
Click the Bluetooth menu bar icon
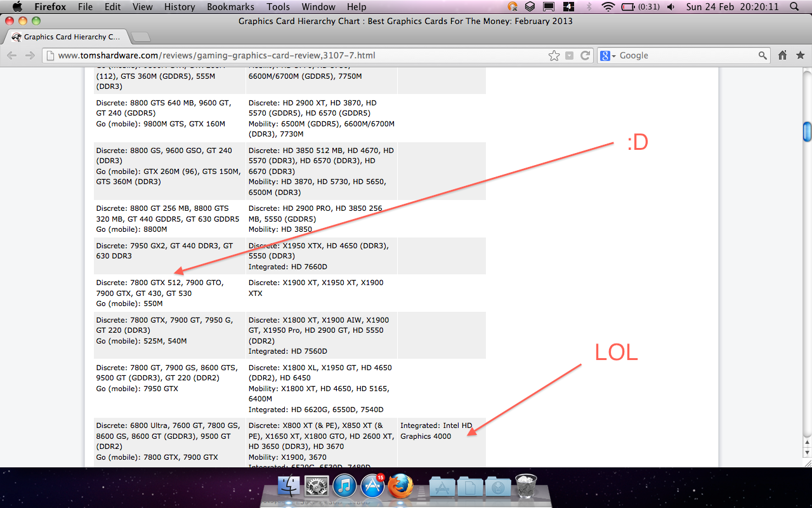[x=589, y=7]
